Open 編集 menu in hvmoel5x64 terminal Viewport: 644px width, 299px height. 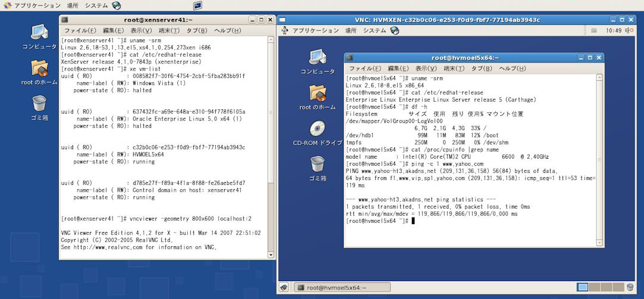[x=398, y=68]
